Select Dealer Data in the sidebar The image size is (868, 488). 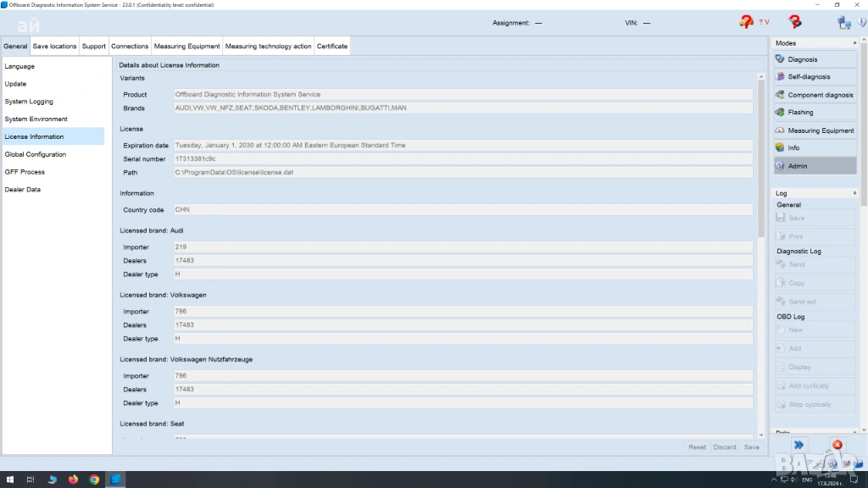click(x=22, y=190)
